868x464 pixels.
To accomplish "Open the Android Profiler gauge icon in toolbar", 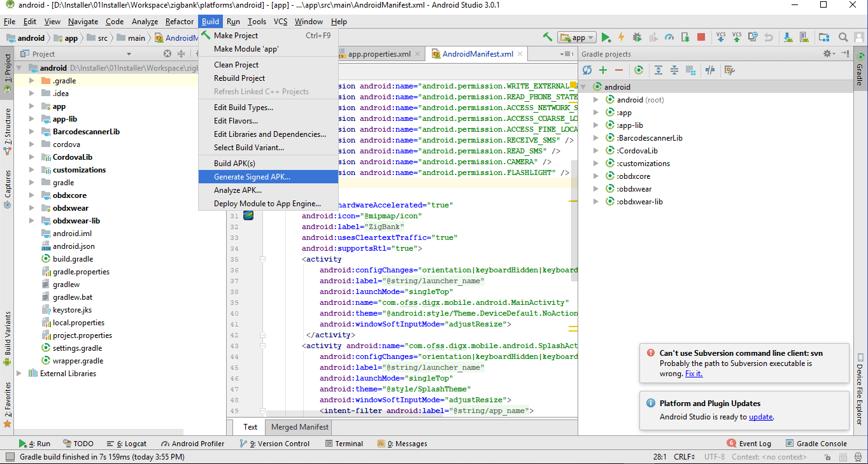I will [669, 38].
